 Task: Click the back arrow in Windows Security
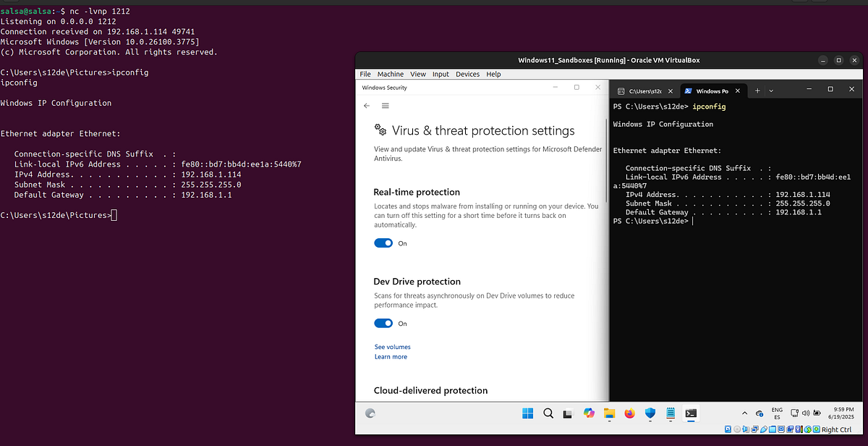[367, 105]
